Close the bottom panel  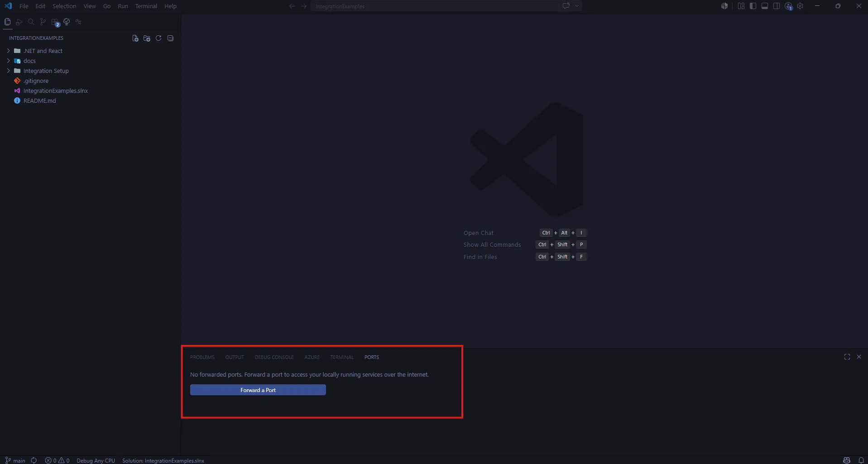859,357
